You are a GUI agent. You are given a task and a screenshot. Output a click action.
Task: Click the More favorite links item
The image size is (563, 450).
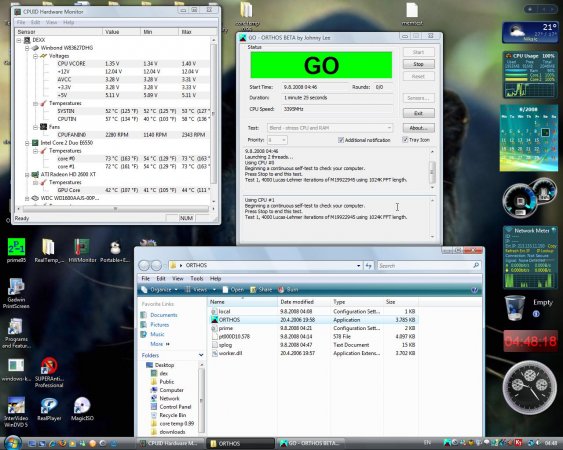pos(159,344)
